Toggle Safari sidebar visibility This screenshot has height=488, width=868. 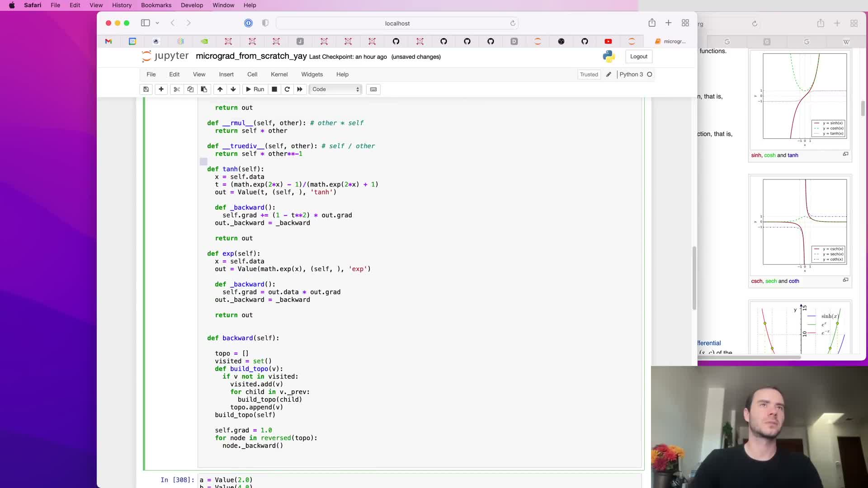(x=145, y=23)
